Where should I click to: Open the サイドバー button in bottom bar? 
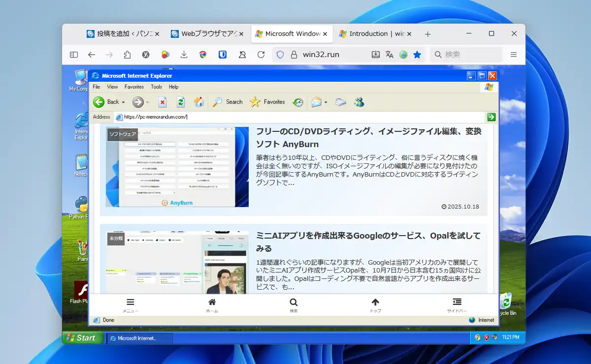(457, 305)
